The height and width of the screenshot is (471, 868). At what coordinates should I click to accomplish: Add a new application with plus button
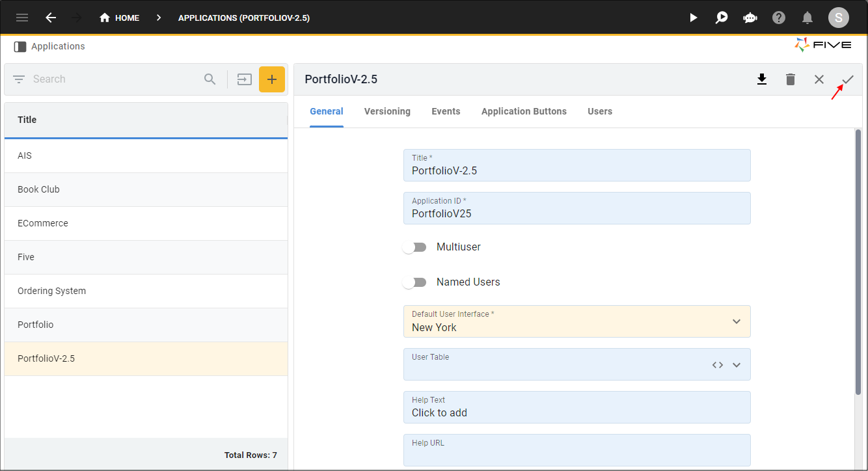click(x=272, y=79)
